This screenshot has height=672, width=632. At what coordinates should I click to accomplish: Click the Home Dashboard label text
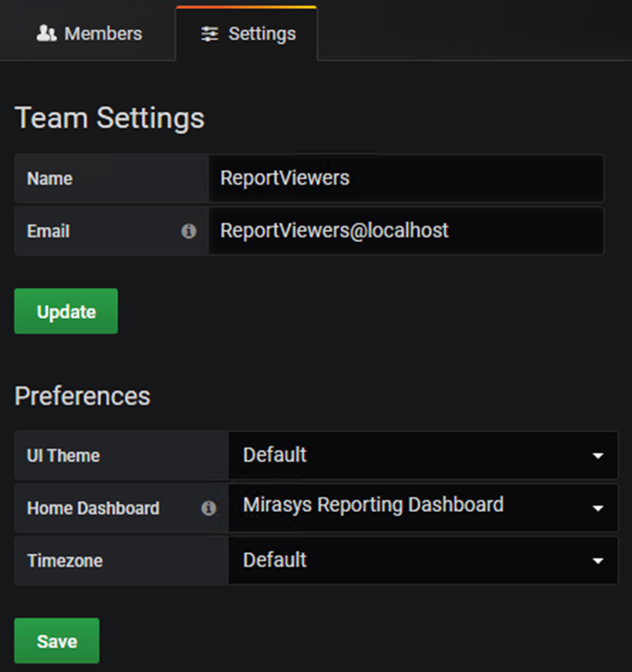tap(93, 508)
